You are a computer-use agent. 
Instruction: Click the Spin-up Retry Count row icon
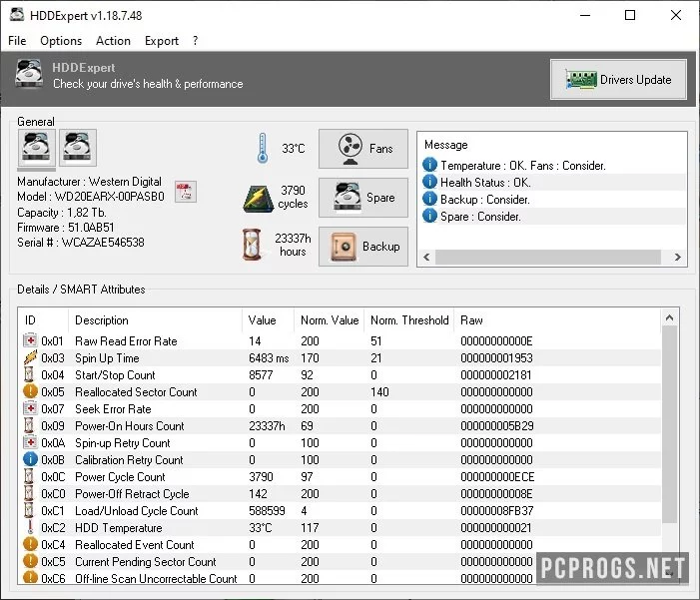click(x=30, y=442)
